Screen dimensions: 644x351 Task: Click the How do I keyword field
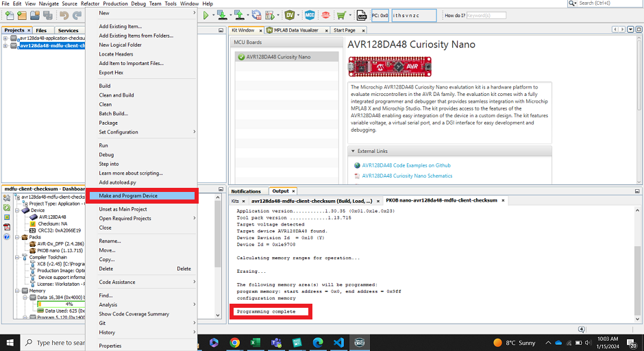pyautogui.click(x=486, y=16)
